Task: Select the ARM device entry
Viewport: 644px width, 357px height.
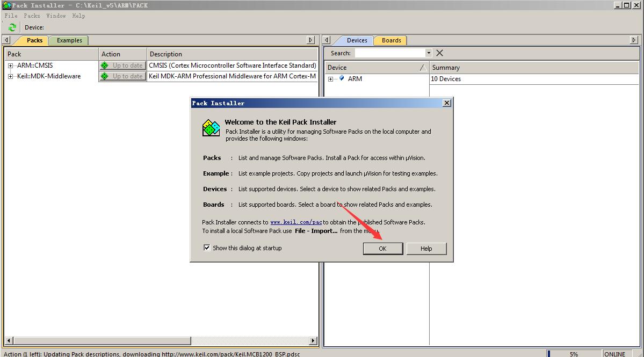Action: [355, 79]
